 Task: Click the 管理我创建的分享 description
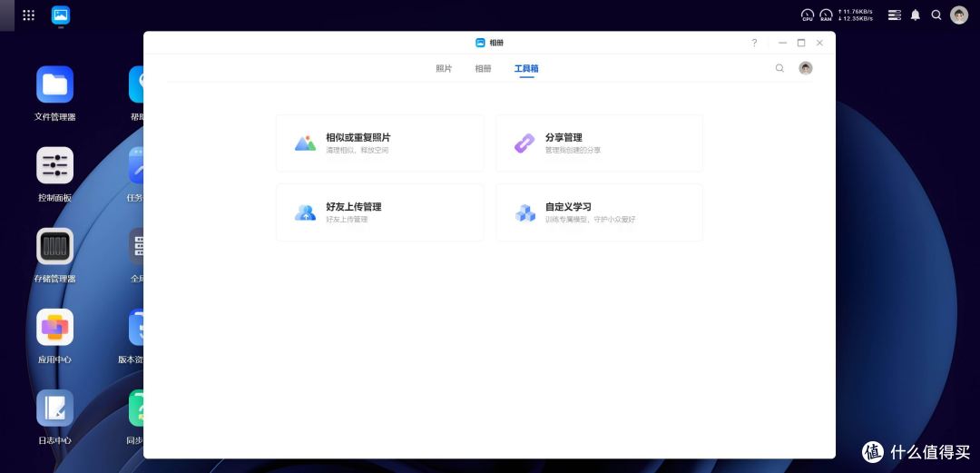[573, 151]
